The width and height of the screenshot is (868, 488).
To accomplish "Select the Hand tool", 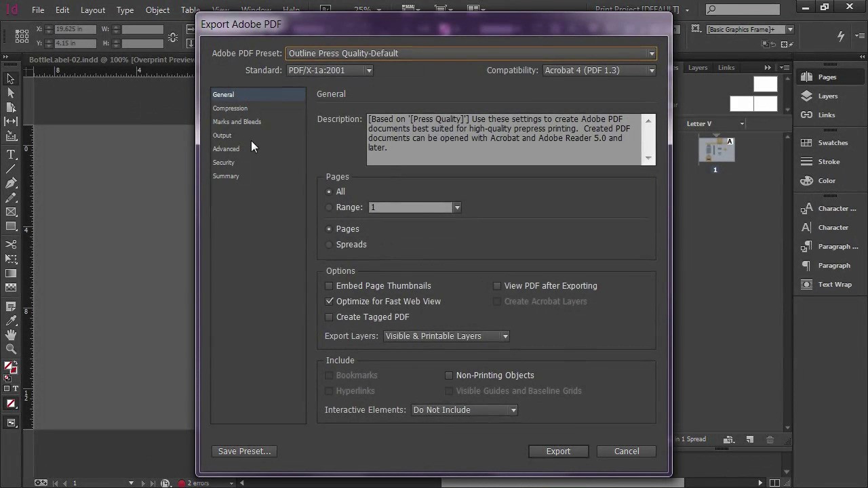I will point(11,335).
